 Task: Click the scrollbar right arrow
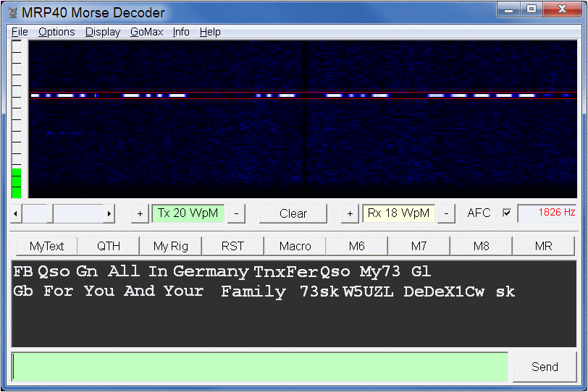click(x=109, y=213)
